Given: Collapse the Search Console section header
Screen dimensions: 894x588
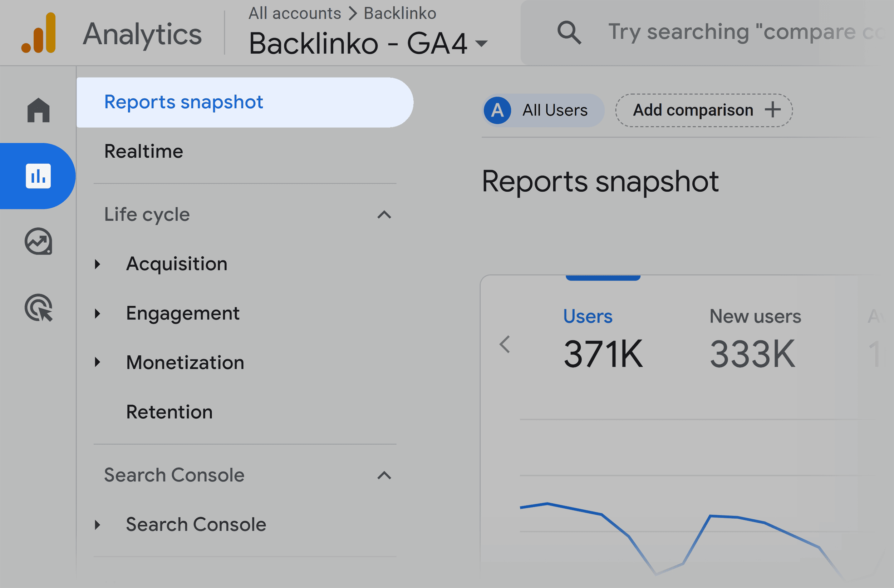Looking at the screenshot, I should 384,475.
